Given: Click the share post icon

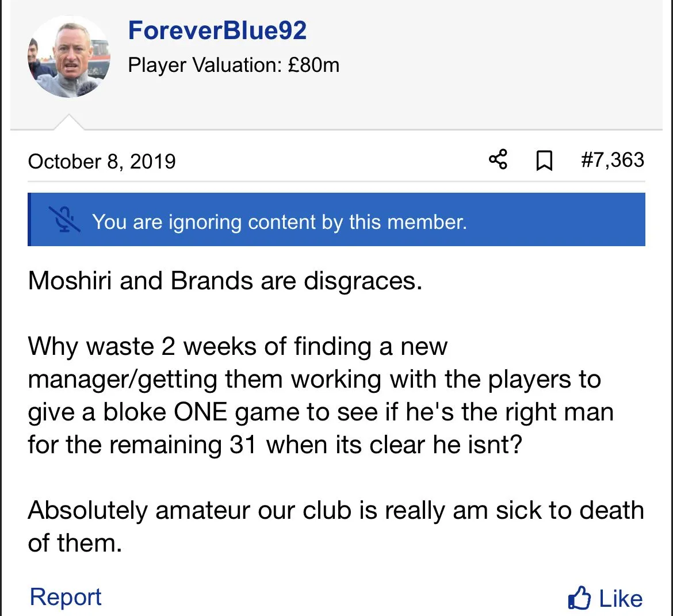Looking at the screenshot, I should coord(498,160).
